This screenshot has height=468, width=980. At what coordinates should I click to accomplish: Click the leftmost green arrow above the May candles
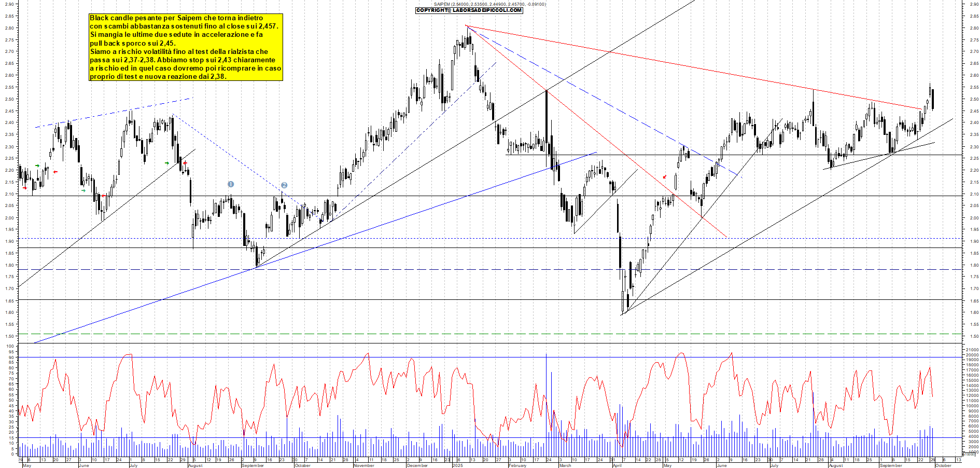[37, 166]
